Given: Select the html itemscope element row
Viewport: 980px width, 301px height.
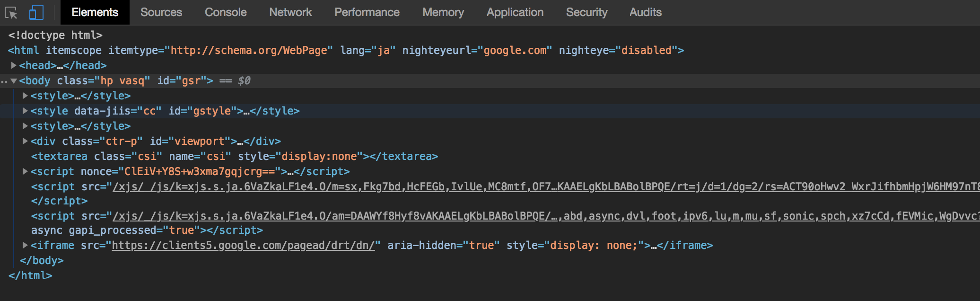Looking at the screenshot, I should click(346, 50).
